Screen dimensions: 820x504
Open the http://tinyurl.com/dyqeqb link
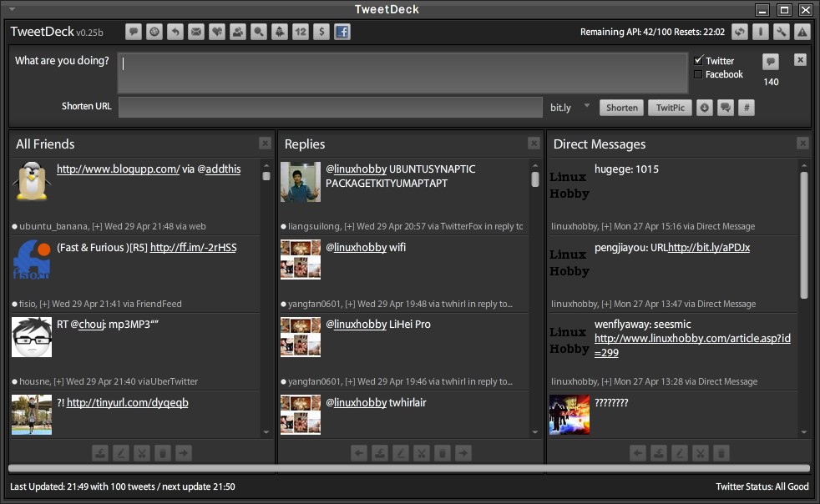click(128, 402)
